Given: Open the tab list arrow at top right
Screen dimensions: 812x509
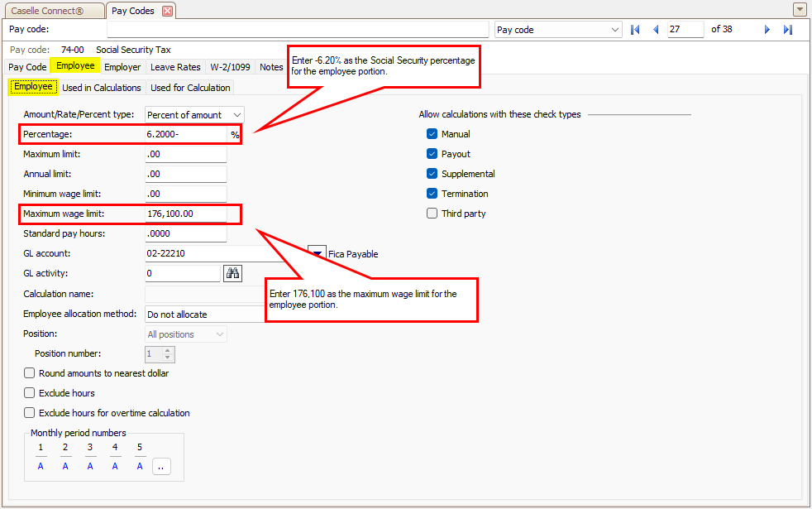Looking at the screenshot, I should pyautogui.click(x=800, y=10).
